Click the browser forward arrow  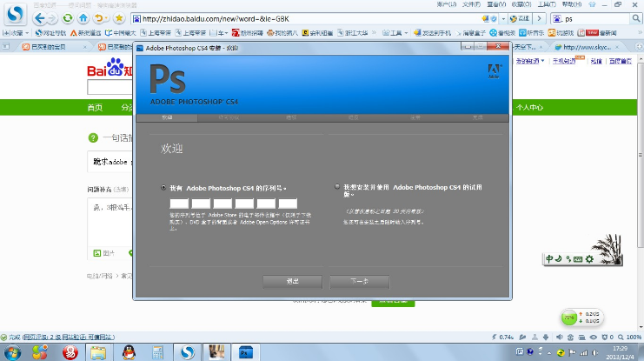pos(52,18)
